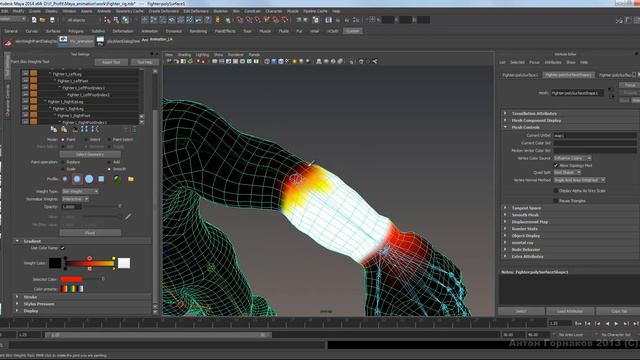The image size is (640, 360).
Task: Expand the Stylus Pressure section
Action: tap(17, 304)
